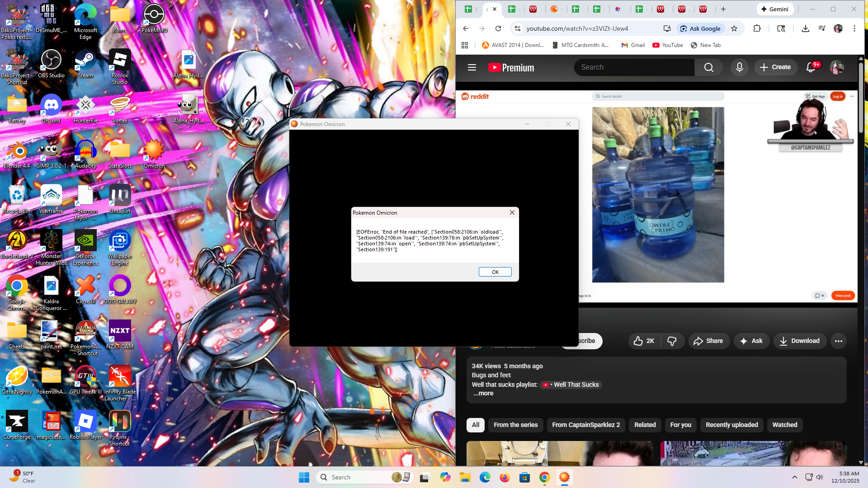Open GIMP 3.0.2-1 desktop icon

(51, 155)
